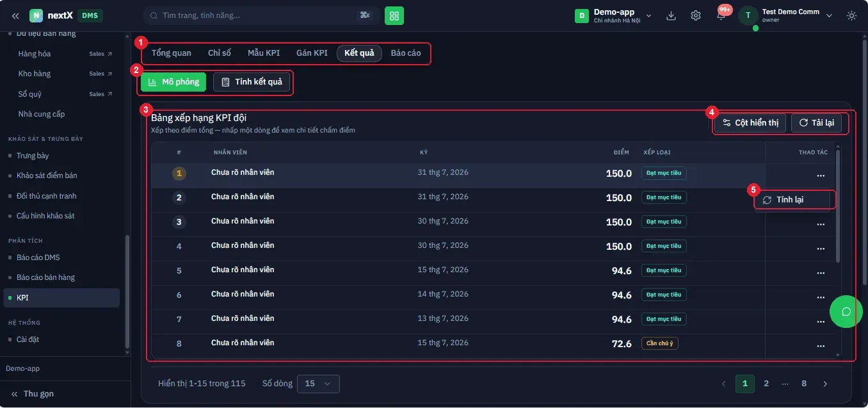
Task: Click the 14 thg 7, 2026 period cell
Action: [443, 294]
